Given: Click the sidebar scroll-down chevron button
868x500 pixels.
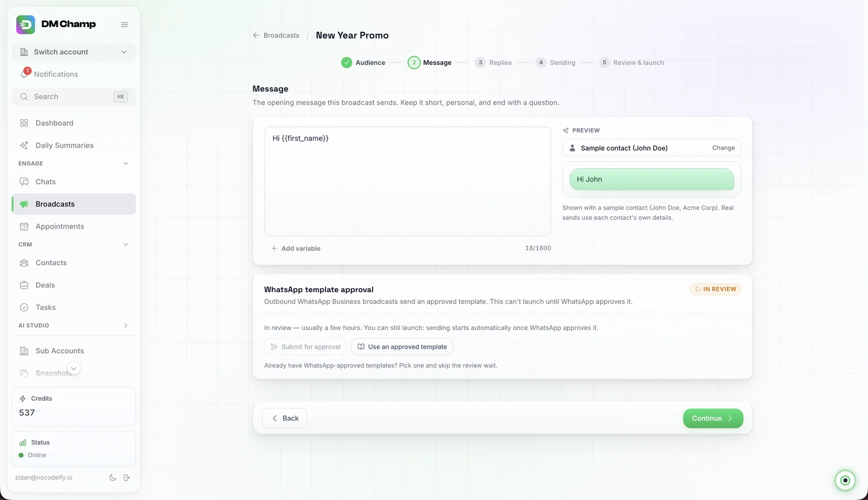Looking at the screenshot, I should (74, 369).
